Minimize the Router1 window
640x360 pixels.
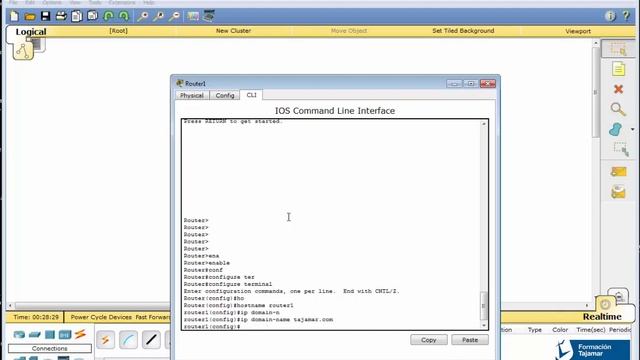[454, 84]
